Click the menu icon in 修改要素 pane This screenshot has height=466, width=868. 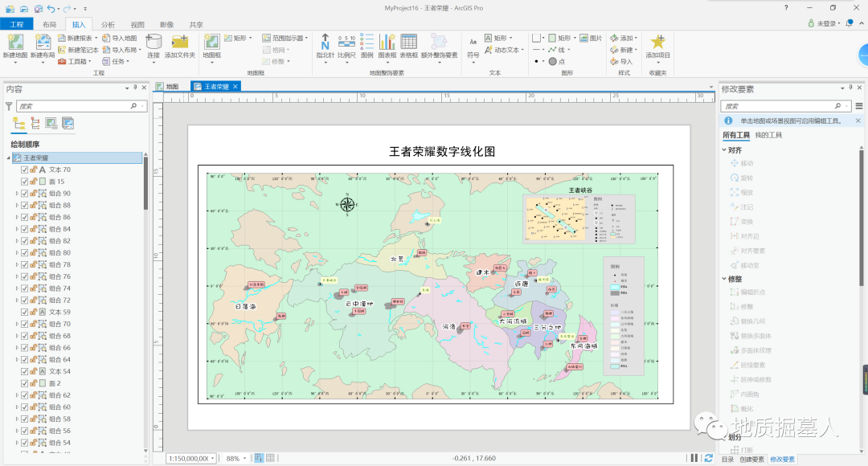click(x=859, y=106)
